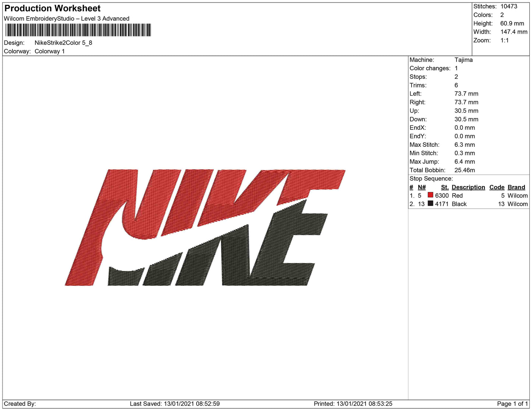Select the Total Bobbin value "25.46m"
The height and width of the screenshot is (409, 532).
pos(465,170)
